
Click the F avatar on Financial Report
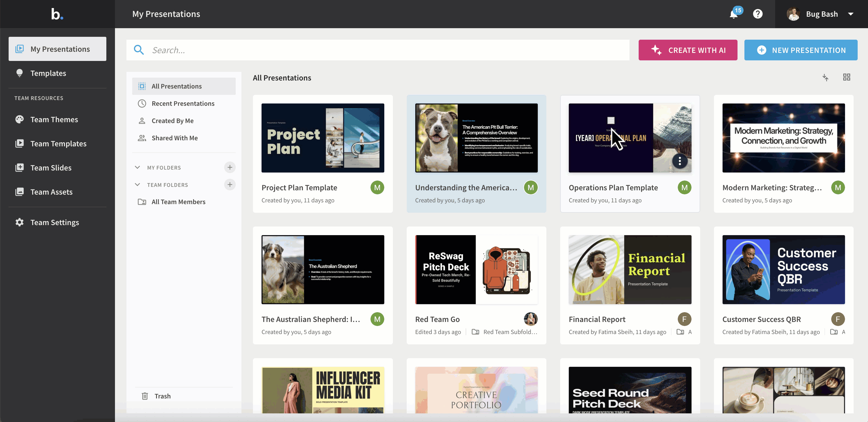(x=684, y=319)
